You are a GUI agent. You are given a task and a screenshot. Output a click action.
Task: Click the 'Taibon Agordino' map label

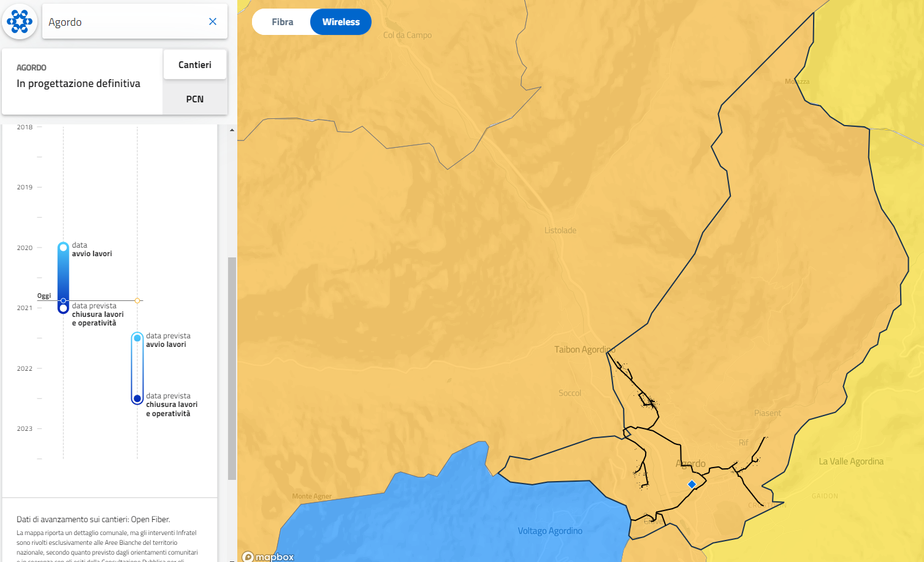point(584,349)
